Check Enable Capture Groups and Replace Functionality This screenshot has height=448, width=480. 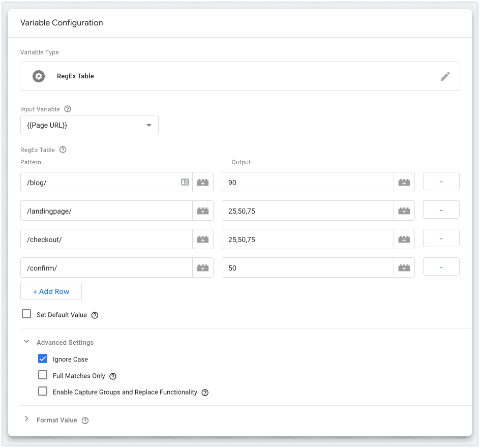[x=43, y=392]
